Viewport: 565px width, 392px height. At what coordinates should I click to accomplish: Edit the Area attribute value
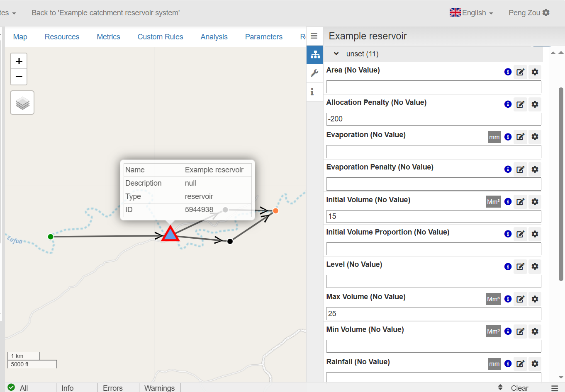[x=520, y=72]
